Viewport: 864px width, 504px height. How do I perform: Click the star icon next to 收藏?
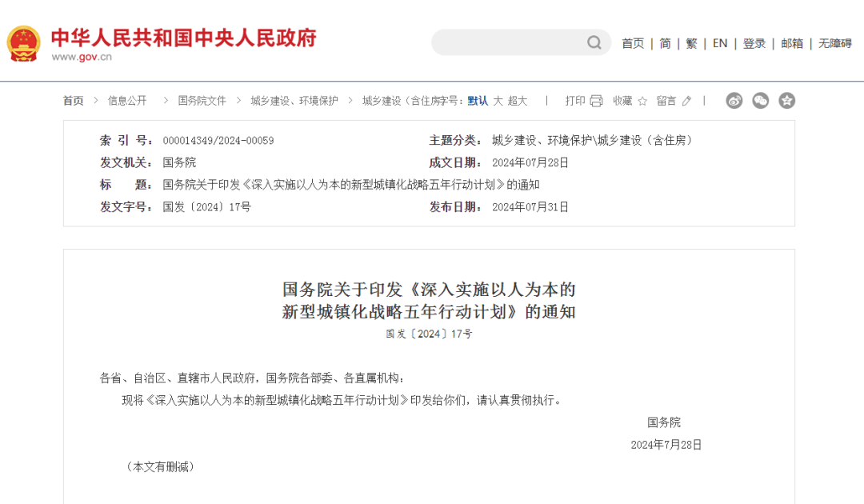[642, 101]
